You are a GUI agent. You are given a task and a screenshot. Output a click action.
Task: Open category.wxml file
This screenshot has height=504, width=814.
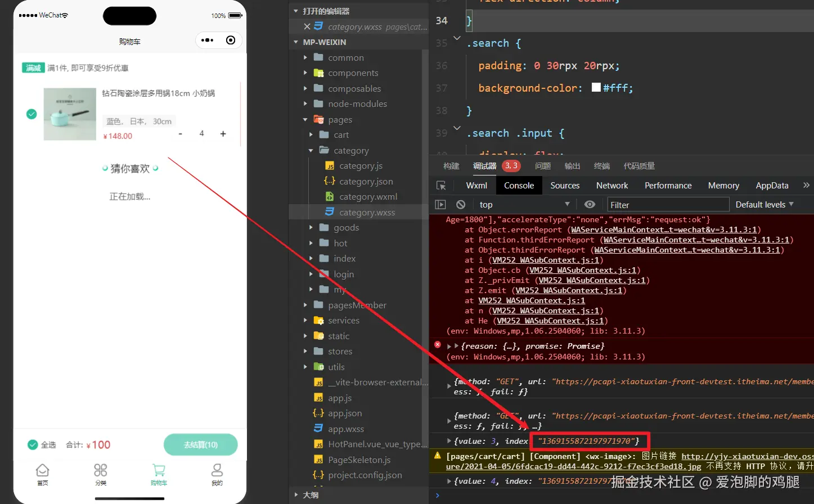(368, 197)
